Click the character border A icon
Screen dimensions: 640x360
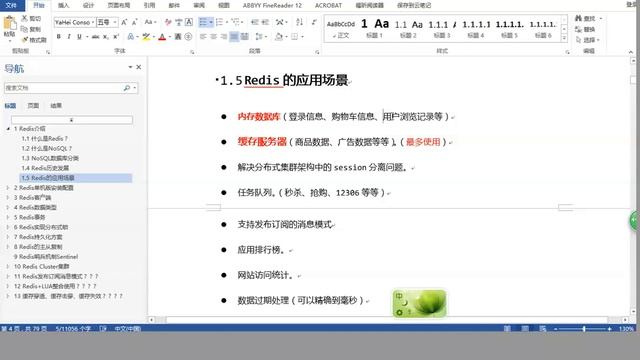[x=189, y=22]
